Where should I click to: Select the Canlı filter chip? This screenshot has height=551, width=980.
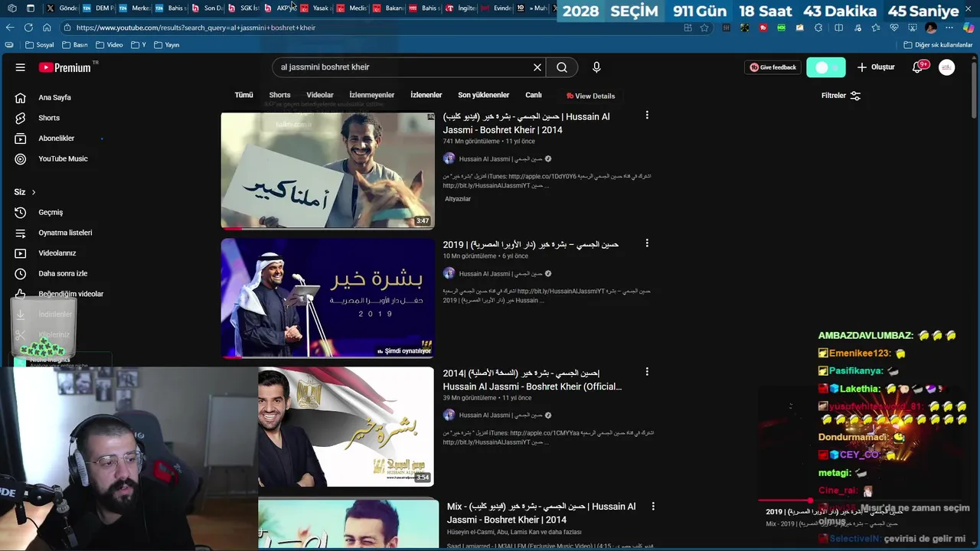click(534, 95)
